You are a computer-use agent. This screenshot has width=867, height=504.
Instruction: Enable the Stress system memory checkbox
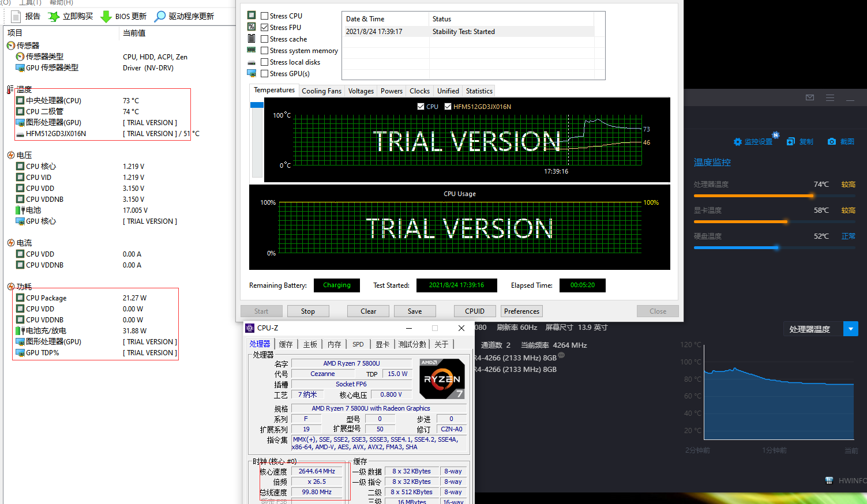pos(264,50)
